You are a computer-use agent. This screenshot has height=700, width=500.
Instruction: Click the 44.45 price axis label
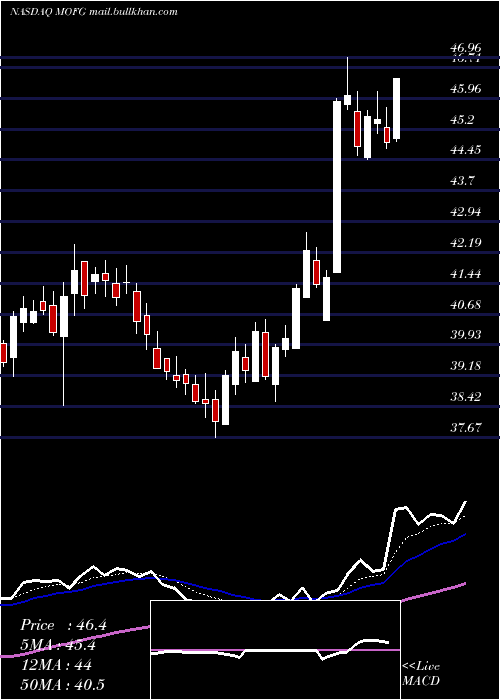click(466, 150)
